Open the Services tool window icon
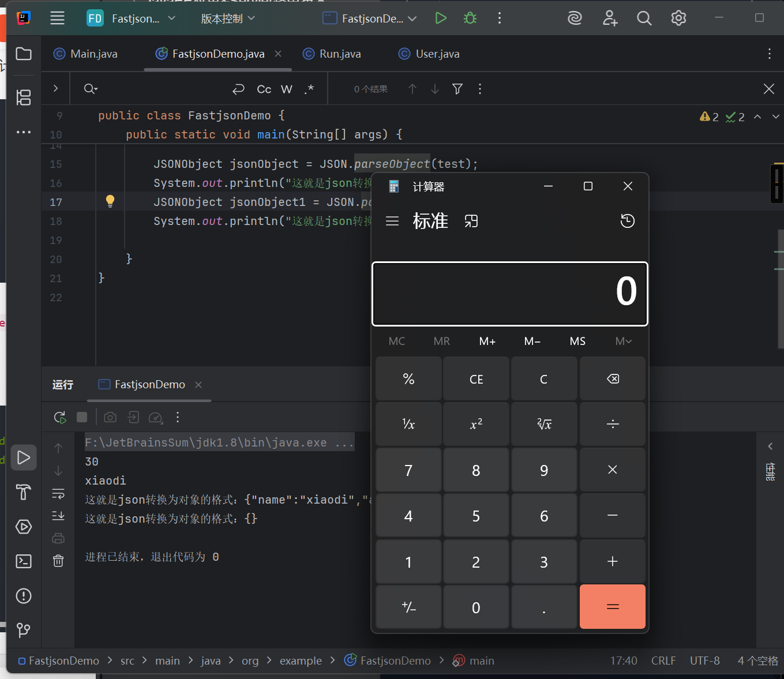Viewport: 784px width, 679px height. pyautogui.click(x=24, y=527)
